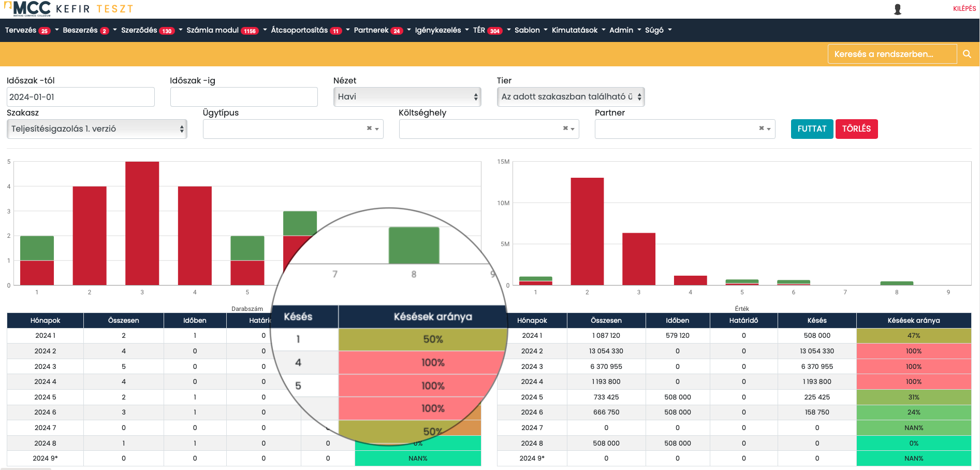Click the TÉR badge 304
The width and height of the screenshot is (980, 470).
(x=495, y=31)
